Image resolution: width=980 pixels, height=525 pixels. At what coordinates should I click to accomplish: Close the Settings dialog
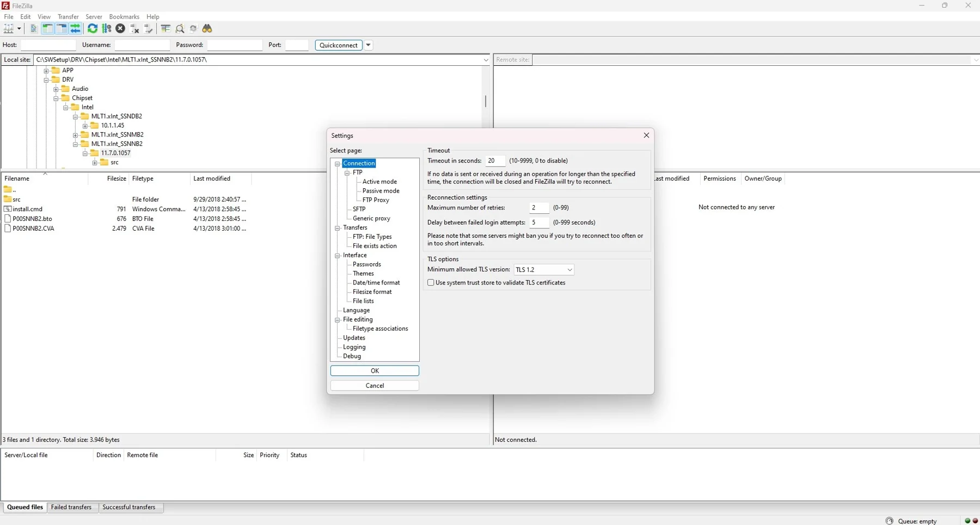point(646,135)
